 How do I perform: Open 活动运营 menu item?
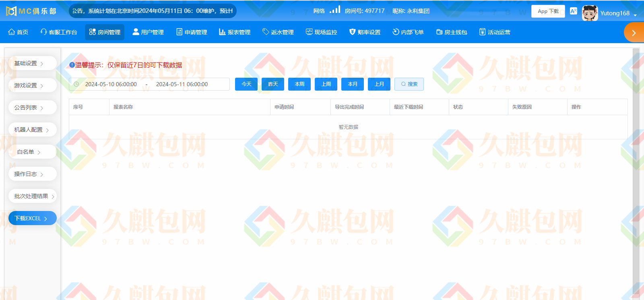(495, 32)
